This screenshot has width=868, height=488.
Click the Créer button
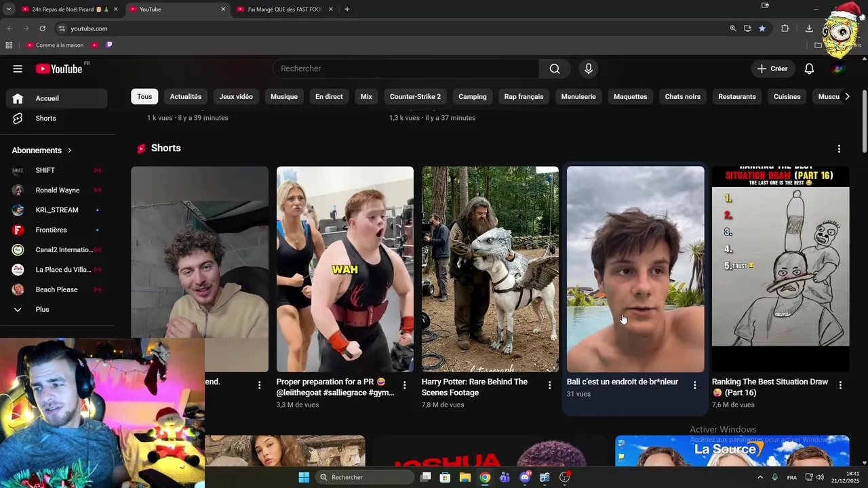[772, 68]
